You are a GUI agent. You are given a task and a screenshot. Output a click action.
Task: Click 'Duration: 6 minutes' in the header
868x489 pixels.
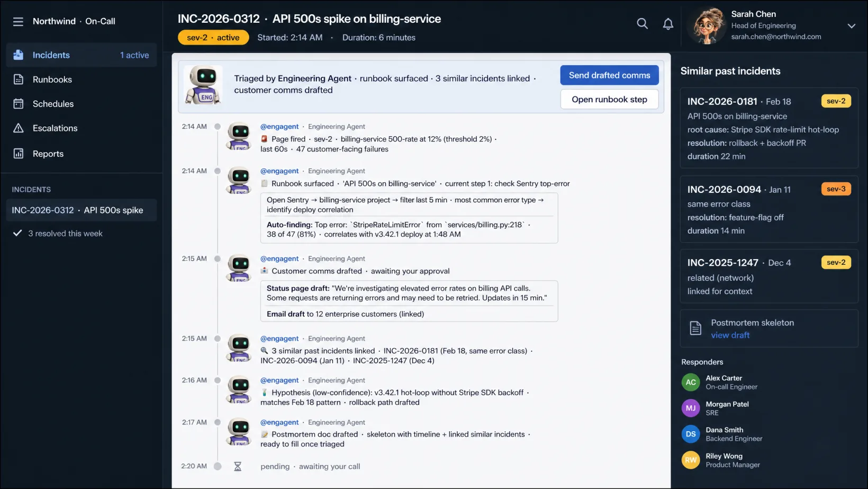pyautogui.click(x=379, y=38)
